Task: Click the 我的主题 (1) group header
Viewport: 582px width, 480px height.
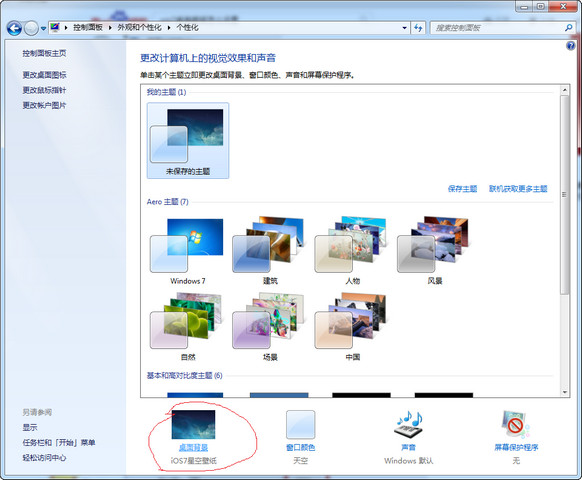Action: [166, 92]
